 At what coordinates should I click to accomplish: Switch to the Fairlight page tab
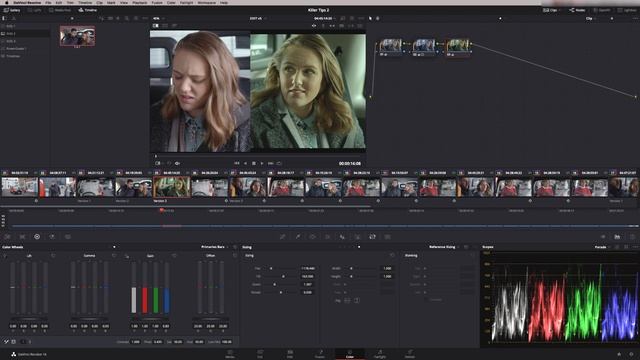coord(380,354)
